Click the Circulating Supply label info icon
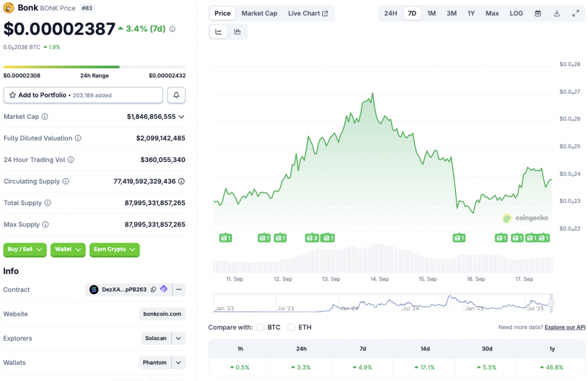This screenshot has height=381, width=588. [x=65, y=181]
